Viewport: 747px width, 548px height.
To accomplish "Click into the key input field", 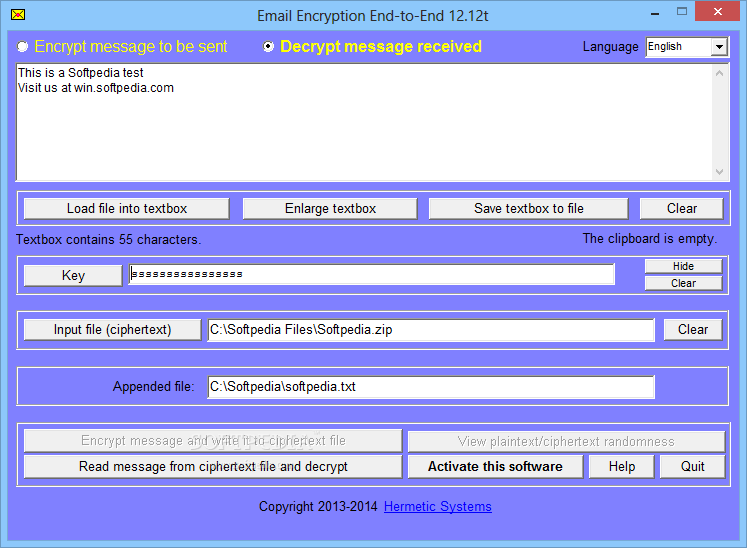I will [372, 274].
